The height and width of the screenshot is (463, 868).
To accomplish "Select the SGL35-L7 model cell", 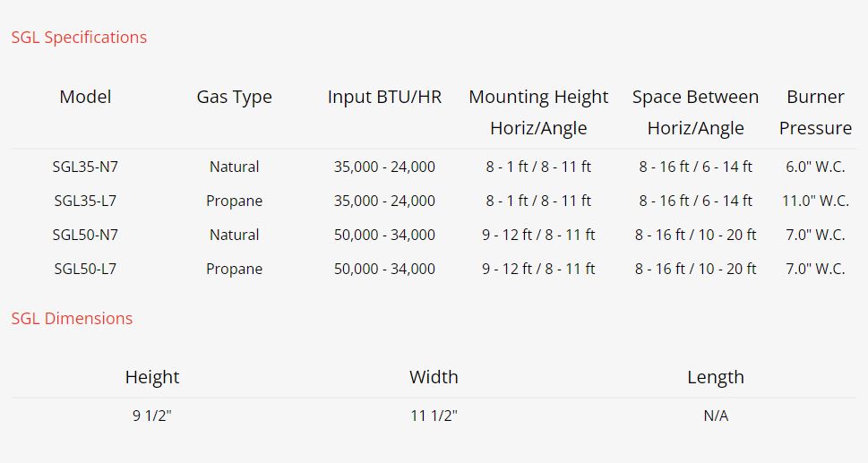I will coord(85,201).
